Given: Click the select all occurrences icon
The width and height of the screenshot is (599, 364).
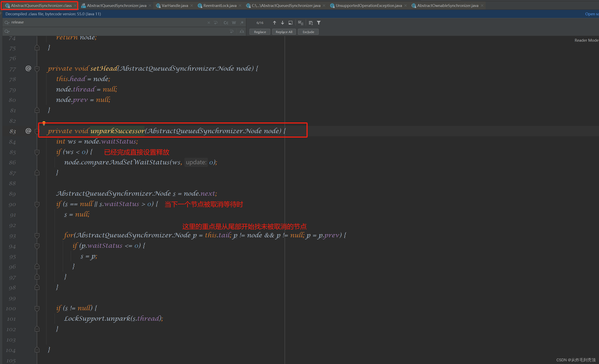Looking at the screenshot, I should point(301,23).
